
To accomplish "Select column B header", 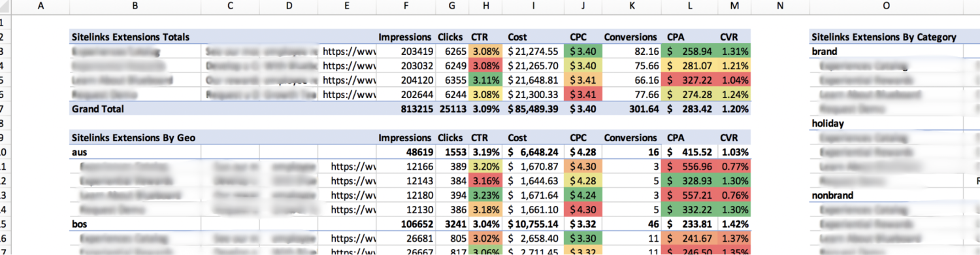I will (x=135, y=6).
